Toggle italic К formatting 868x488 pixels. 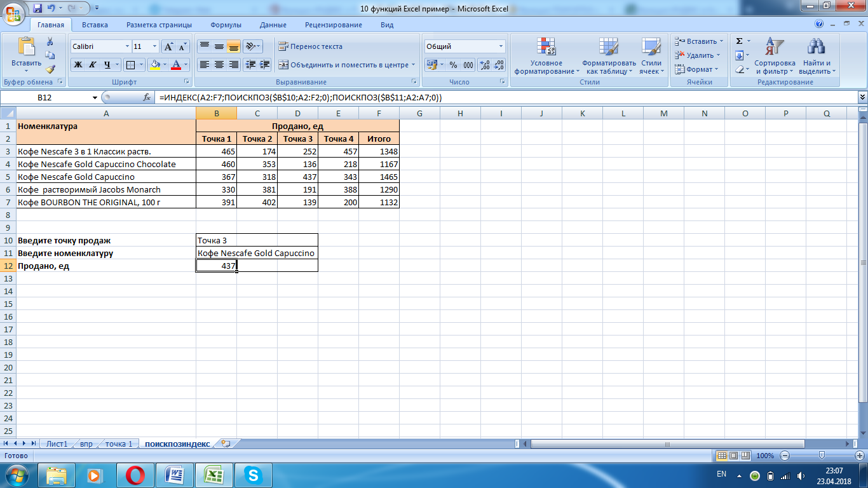click(x=92, y=65)
